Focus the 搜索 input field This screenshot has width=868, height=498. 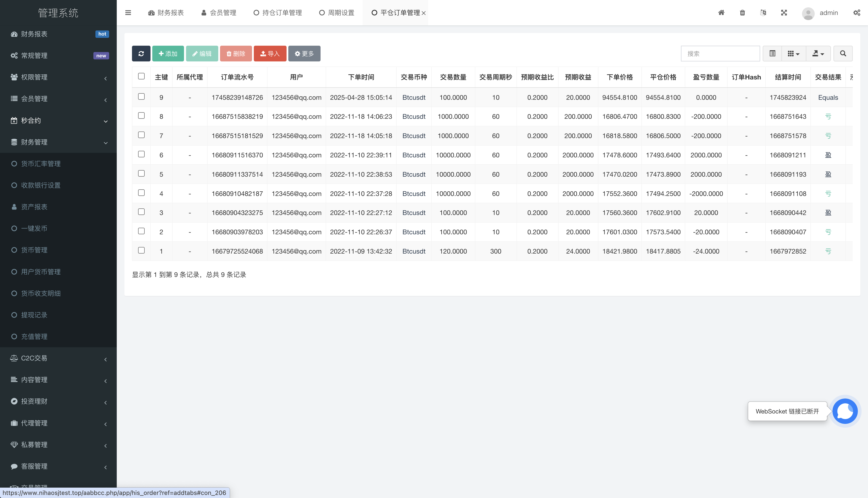click(x=720, y=54)
